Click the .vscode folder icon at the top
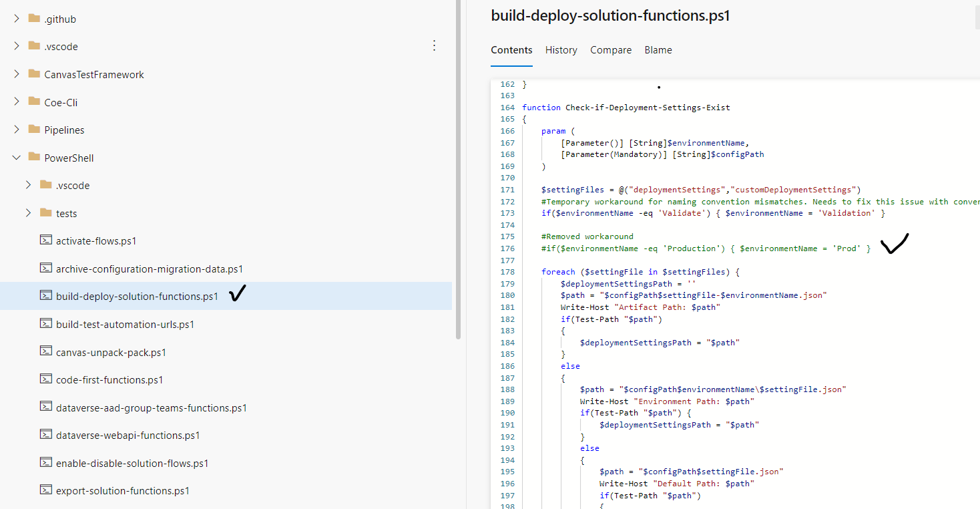 click(35, 46)
